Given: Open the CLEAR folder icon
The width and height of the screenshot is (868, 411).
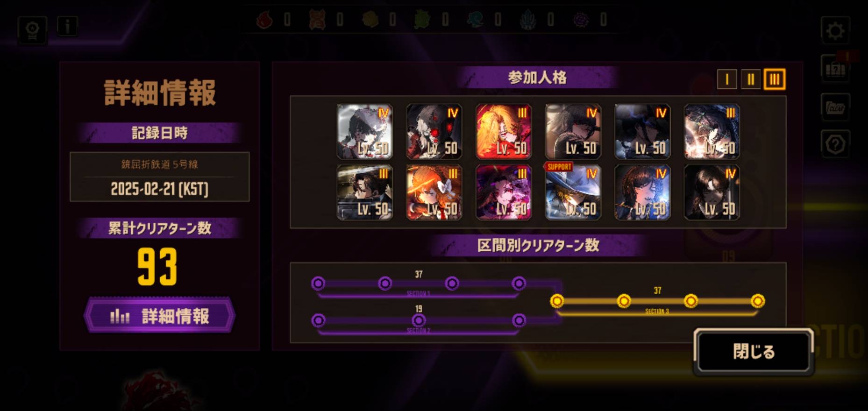Looking at the screenshot, I should [835, 107].
